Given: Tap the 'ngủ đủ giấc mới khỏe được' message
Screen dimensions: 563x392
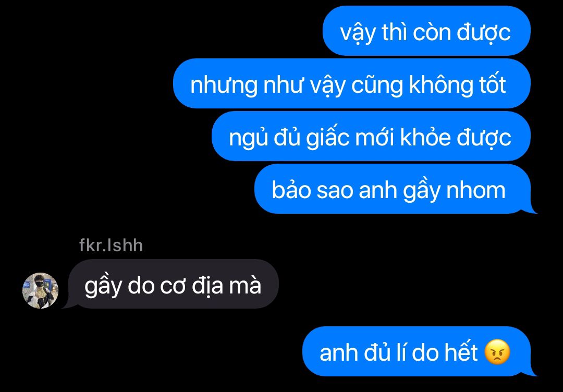Looking at the screenshot, I should 371,137.
